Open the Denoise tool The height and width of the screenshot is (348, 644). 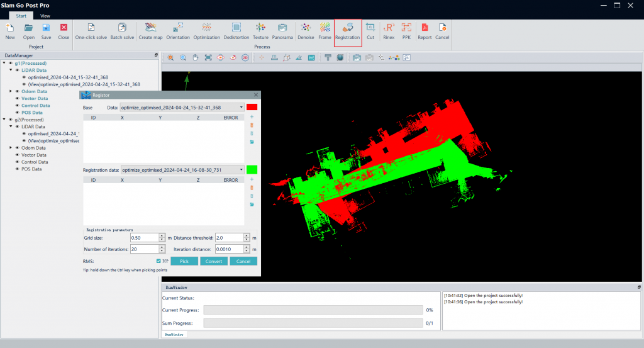(x=306, y=31)
